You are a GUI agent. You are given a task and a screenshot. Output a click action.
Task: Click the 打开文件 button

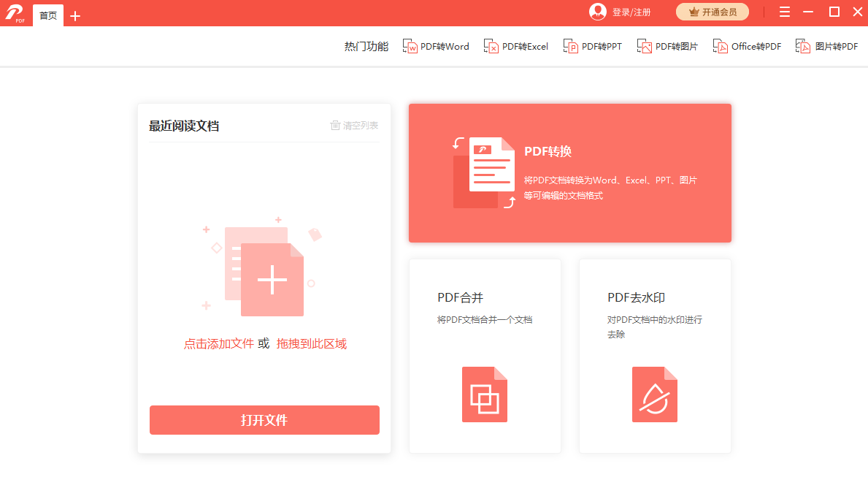pos(264,420)
